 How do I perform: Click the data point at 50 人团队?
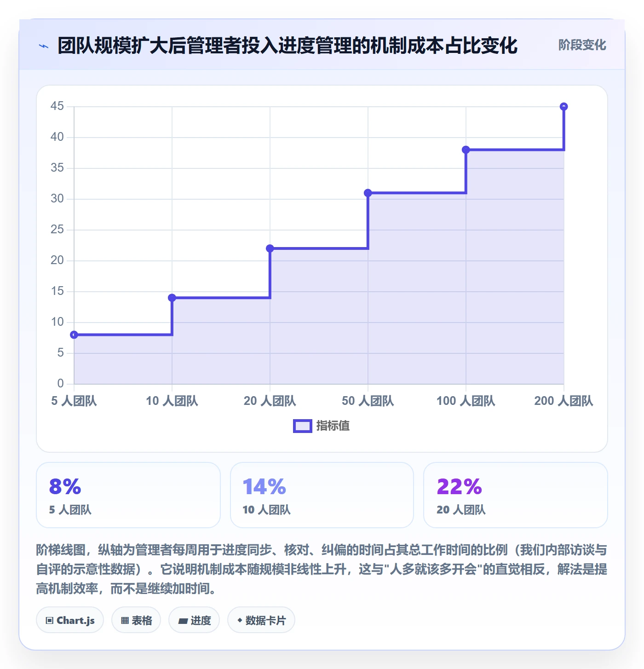368,193
